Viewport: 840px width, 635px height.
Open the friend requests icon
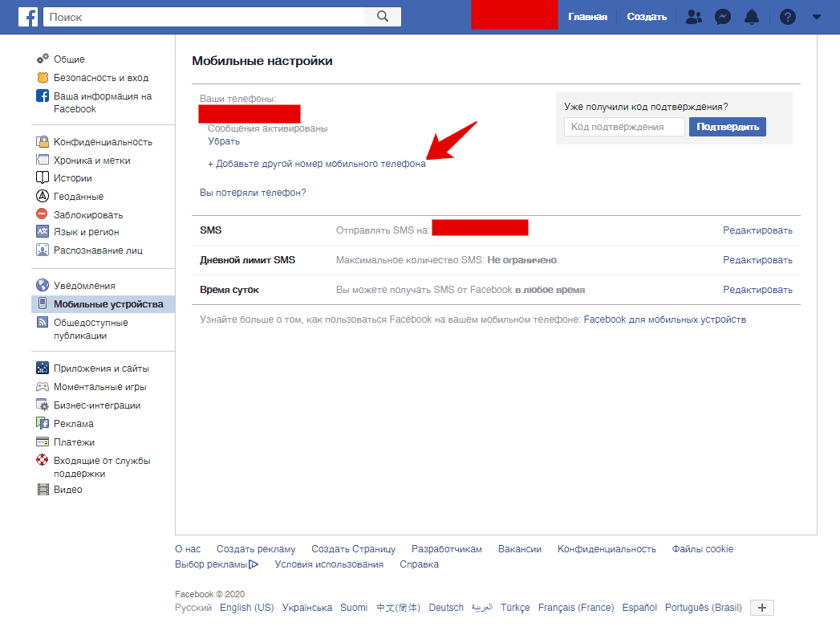pyautogui.click(x=694, y=17)
